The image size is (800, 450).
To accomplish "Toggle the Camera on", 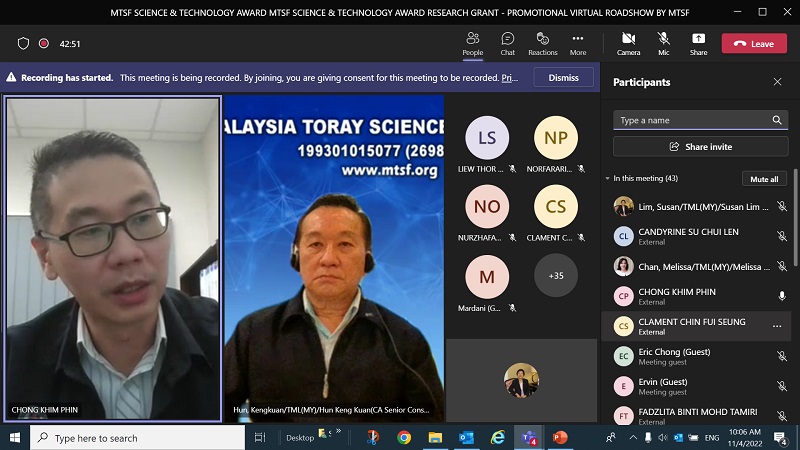I will (628, 44).
